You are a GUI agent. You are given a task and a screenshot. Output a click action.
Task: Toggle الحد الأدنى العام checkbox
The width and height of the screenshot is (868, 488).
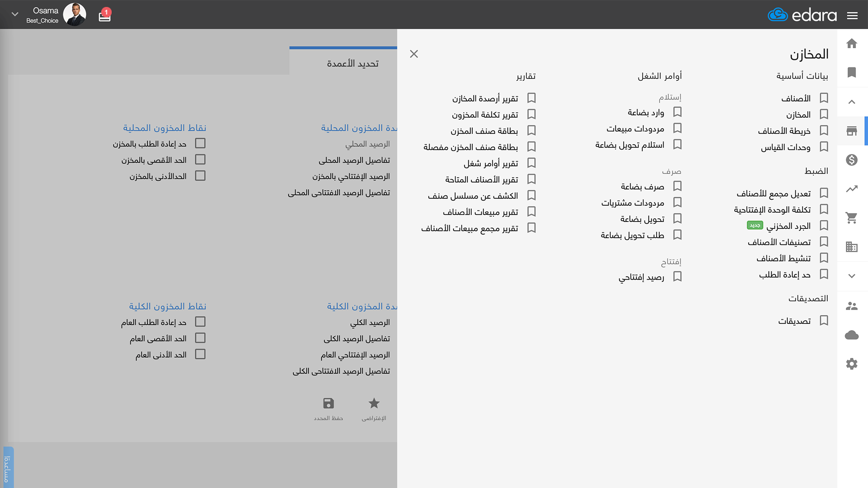[x=200, y=354]
